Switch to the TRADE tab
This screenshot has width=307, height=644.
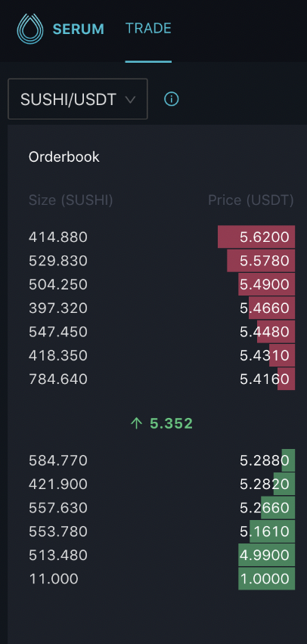pos(148,28)
